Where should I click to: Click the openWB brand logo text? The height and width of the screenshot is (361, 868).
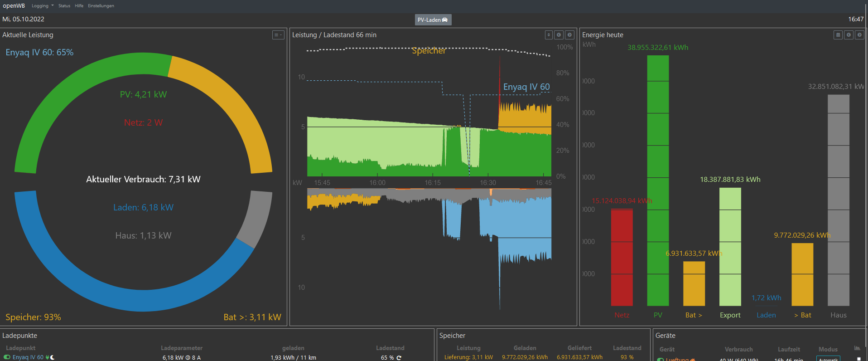14,6
